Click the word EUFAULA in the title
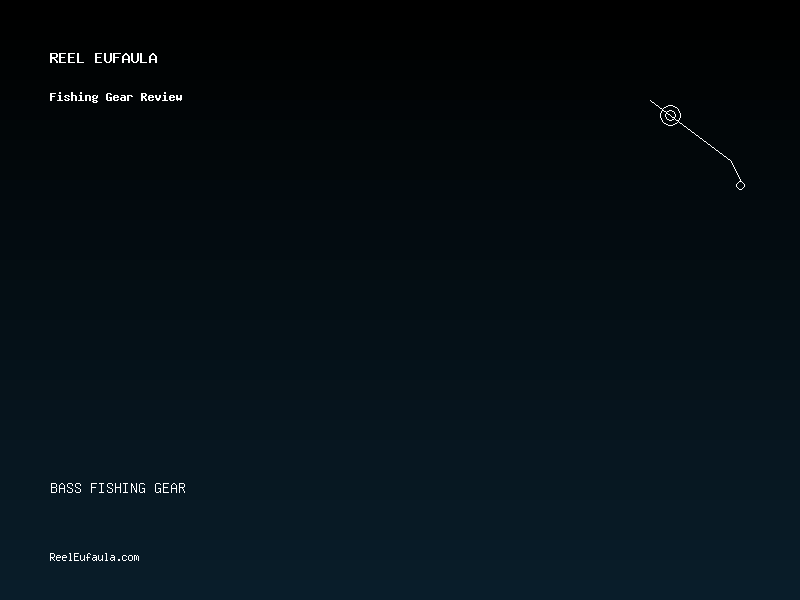Image resolution: width=800 pixels, height=600 pixels. (x=125, y=58)
